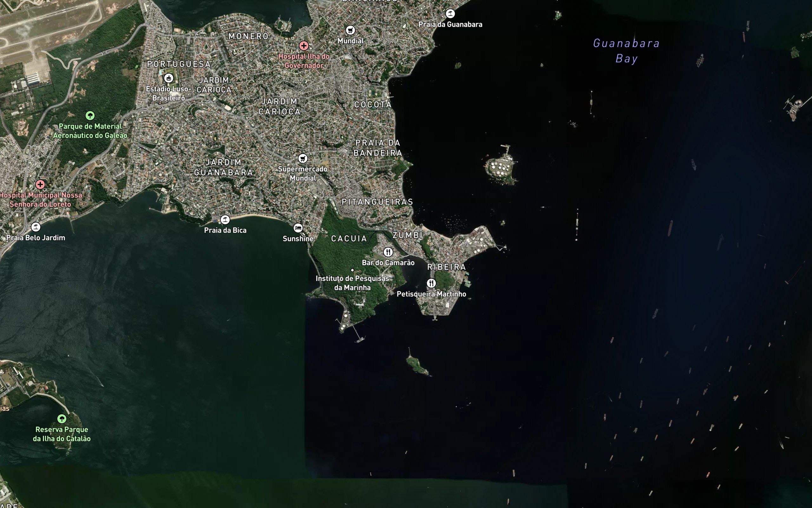Click the PORTUGUESA neighborhood label
The width and height of the screenshot is (812, 508).
tap(179, 64)
